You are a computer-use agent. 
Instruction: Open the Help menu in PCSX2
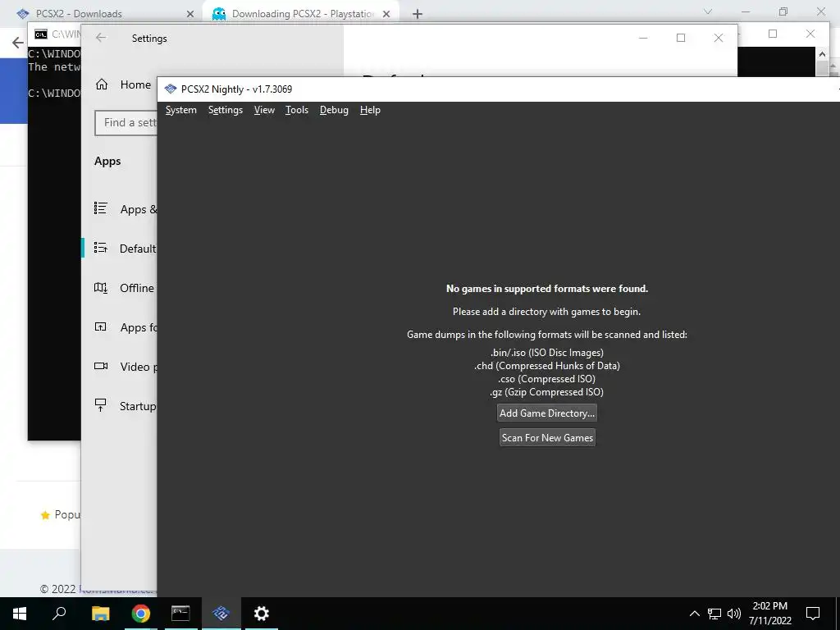[370, 110]
